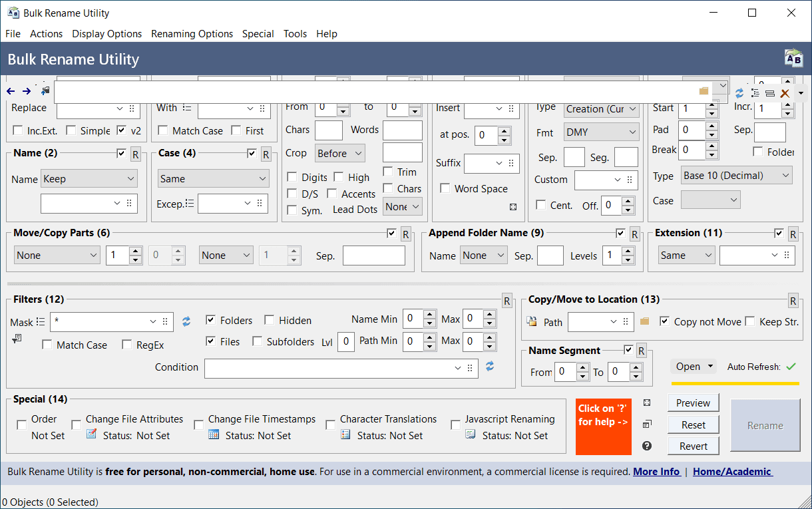The image size is (812, 509).
Task: Open Change File Timestamps calendar icon
Action: click(214, 434)
